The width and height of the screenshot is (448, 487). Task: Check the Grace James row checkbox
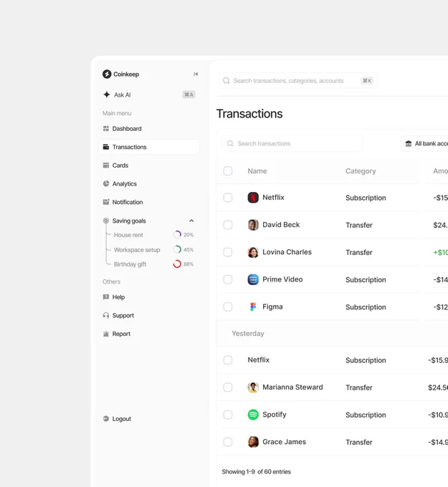[228, 442]
